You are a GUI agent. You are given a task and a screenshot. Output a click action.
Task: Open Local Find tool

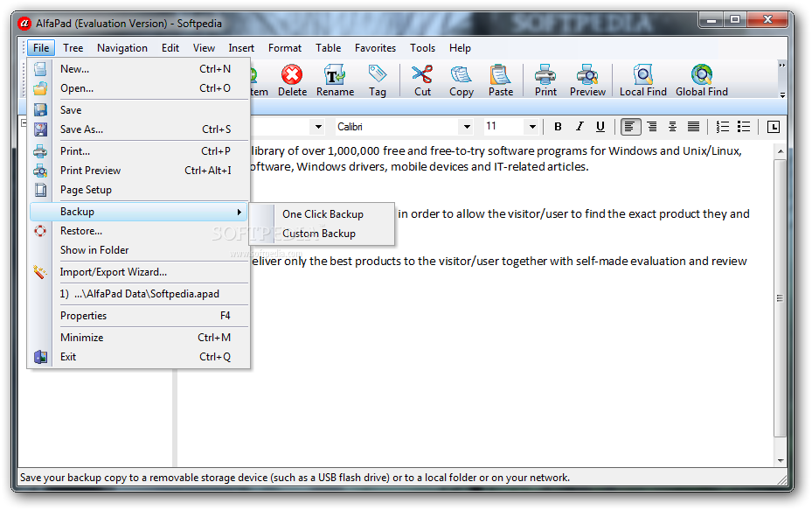642,80
